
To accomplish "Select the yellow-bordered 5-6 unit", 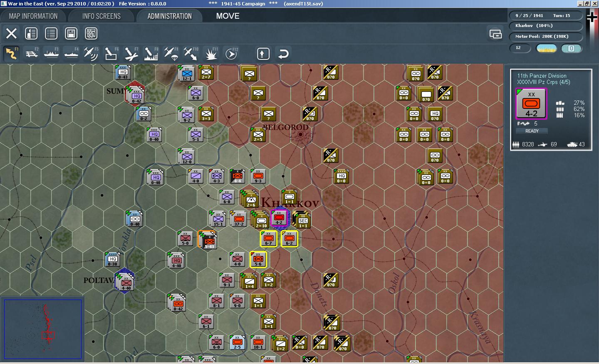I will [258, 259].
